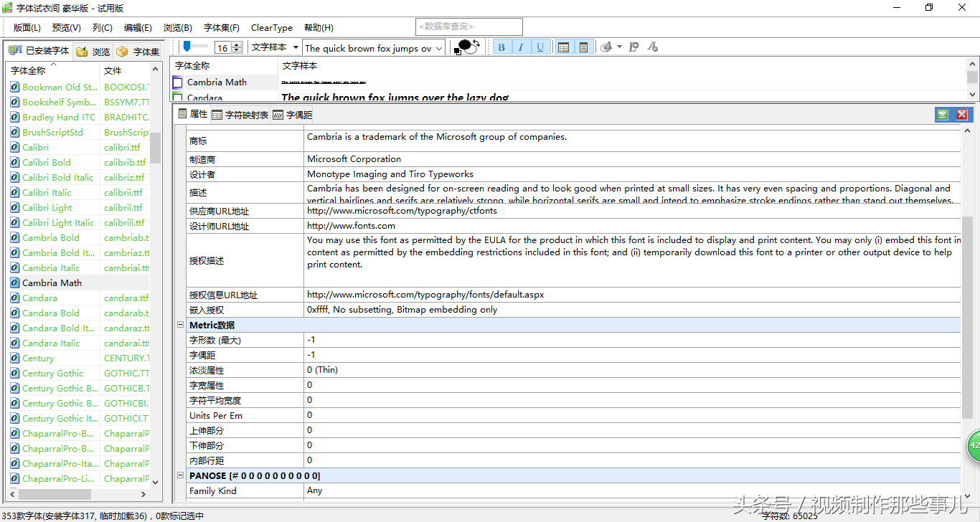Collapse the PANOSE section

[x=181, y=475]
